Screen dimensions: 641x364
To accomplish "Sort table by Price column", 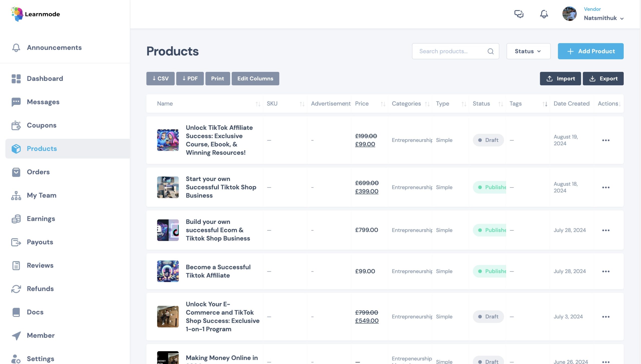I will 383,104.
